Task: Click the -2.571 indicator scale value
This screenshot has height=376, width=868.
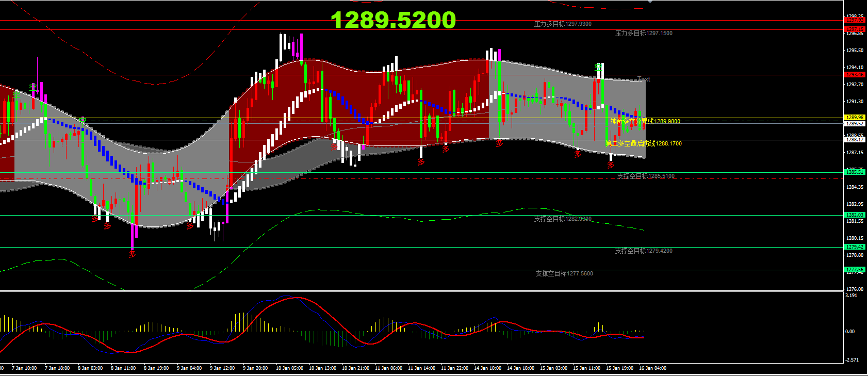Action: 852,359
